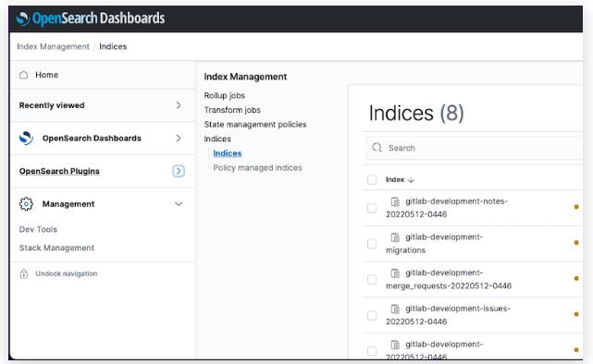Collapse the Management section chevron
Viewport: 593px width, 364px height.
click(179, 204)
